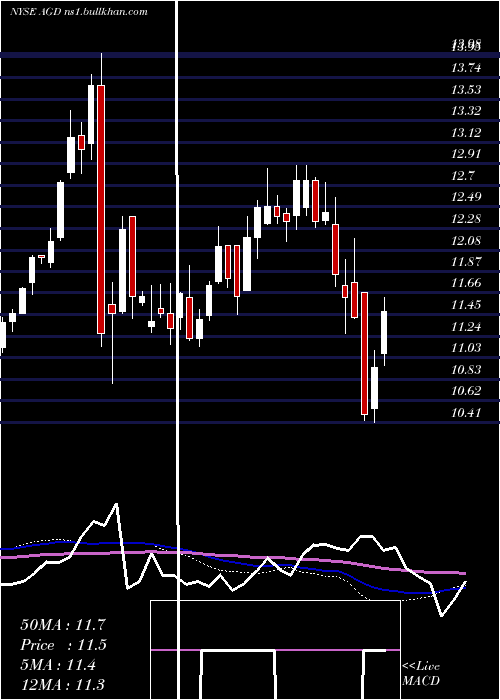Click the 13.53 price axis label
Image resolution: width=500 pixels, height=700 pixels.
pos(466,90)
